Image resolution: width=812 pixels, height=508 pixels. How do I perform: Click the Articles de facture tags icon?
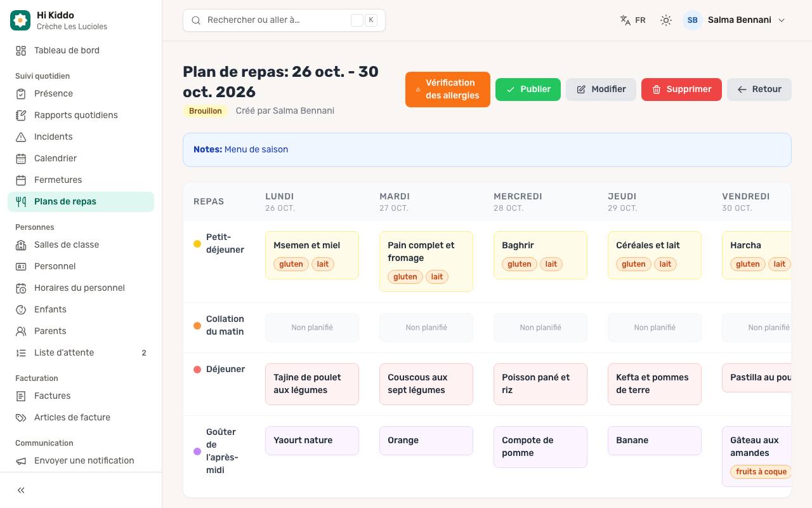(21, 418)
